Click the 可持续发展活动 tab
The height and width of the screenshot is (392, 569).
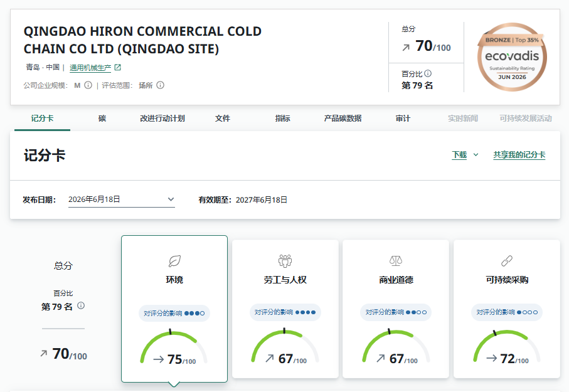point(526,119)
